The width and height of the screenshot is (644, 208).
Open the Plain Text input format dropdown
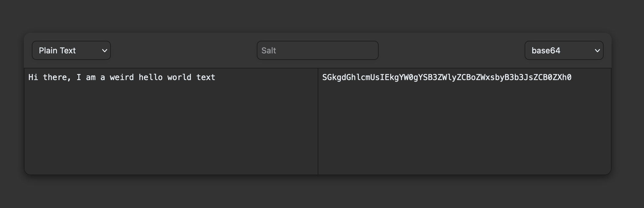pyautogui.click(x=71, y=50)
